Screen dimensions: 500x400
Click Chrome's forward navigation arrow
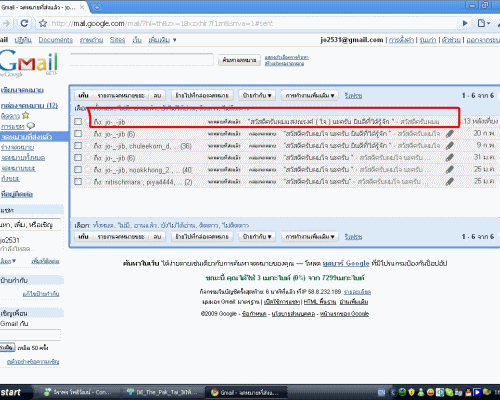click(x=6, y=23)
